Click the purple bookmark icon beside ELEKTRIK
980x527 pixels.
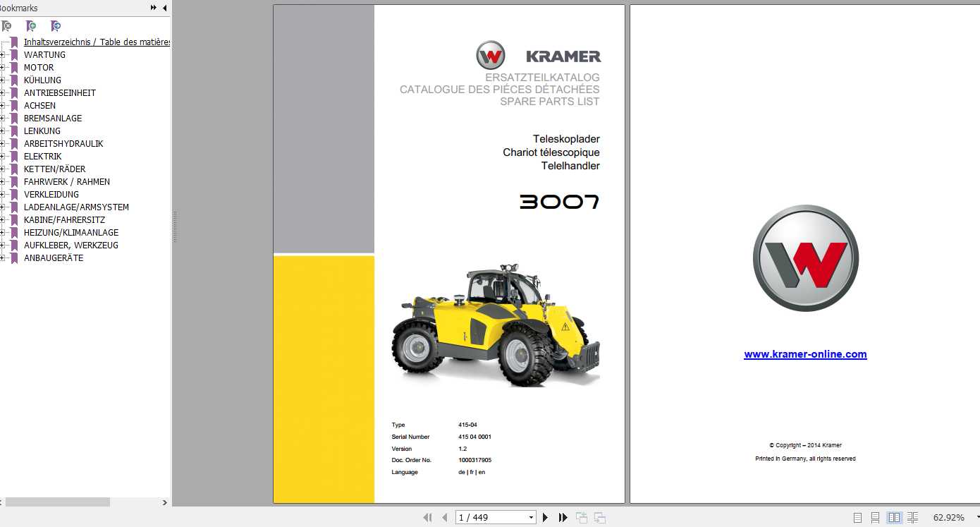pyautogui.click(x=14, y=156)
